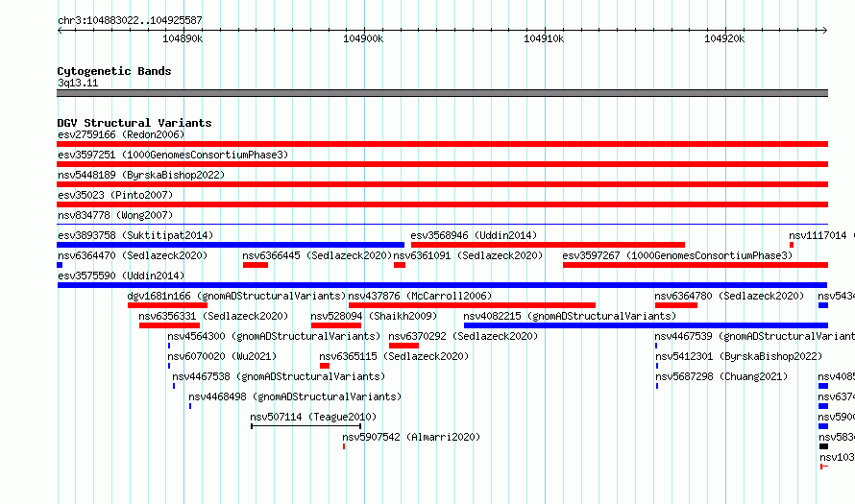This screenshot has width=855, height=504.
Task: Click the small blue bar under nsv6364470
Action: (x=60, y=265)
